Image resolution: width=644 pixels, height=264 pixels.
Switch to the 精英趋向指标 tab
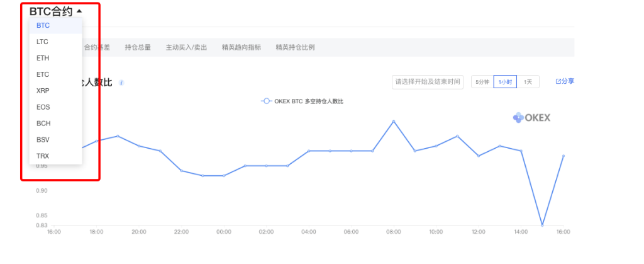coord(241,47)
